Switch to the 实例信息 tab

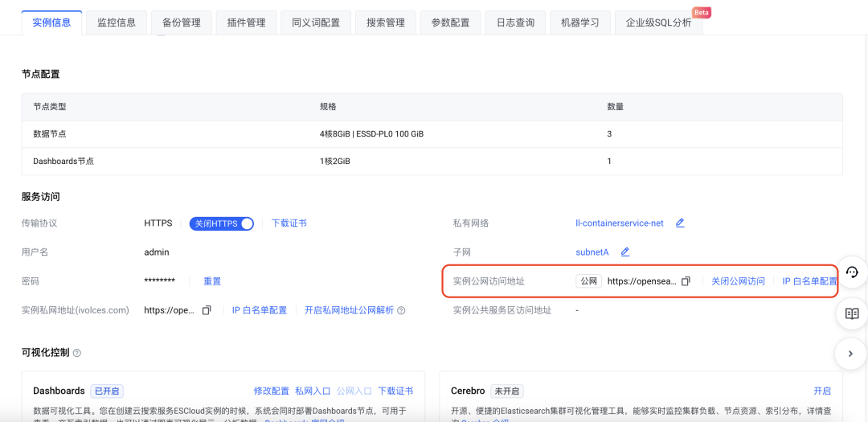[51, 23]
